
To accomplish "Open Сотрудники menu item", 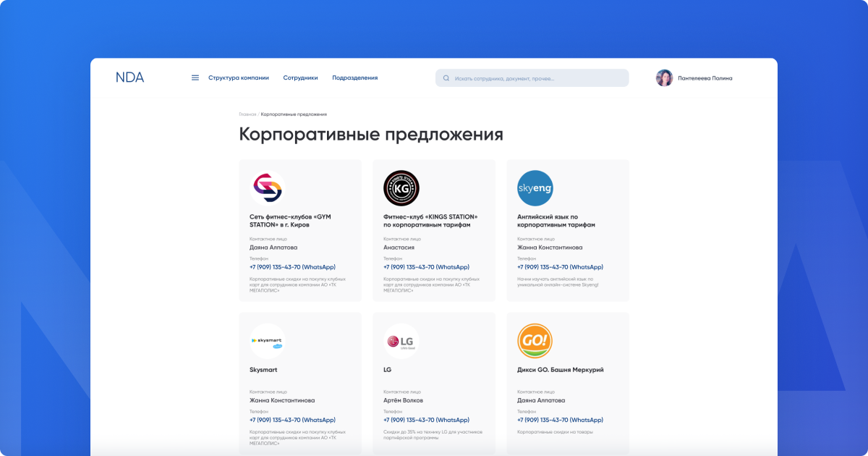I will 300,77.
